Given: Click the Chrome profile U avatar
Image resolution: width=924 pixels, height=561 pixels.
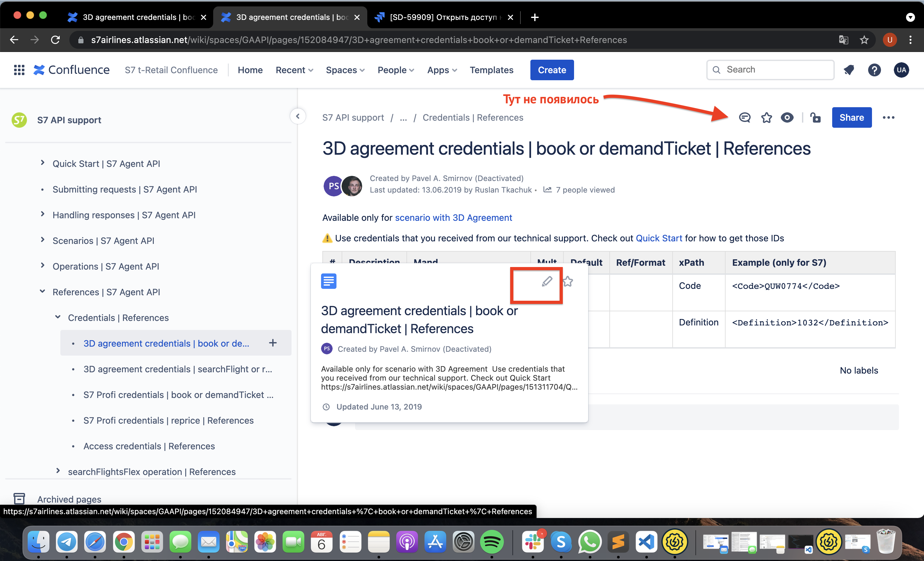Looking at the screenshot, I should tap(890, 40).
